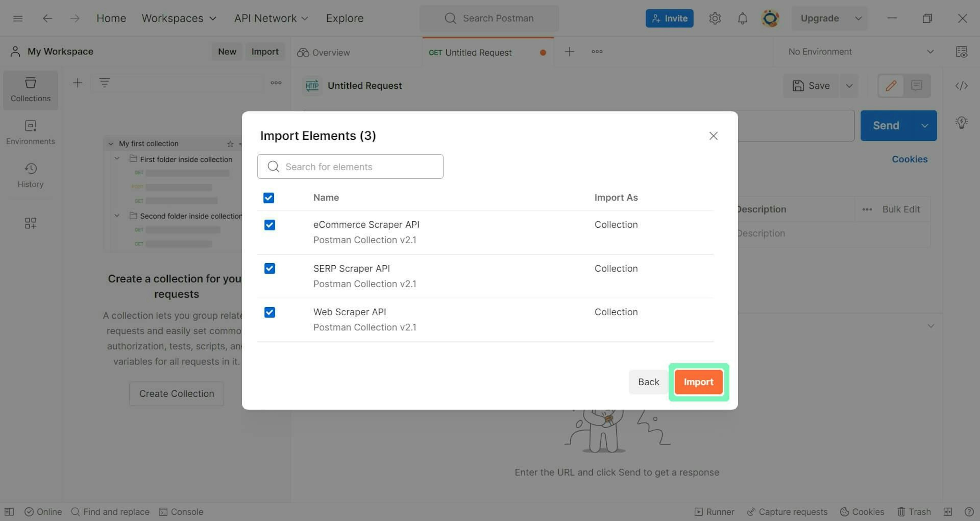Open History sidebar tab

pos(30,175)
